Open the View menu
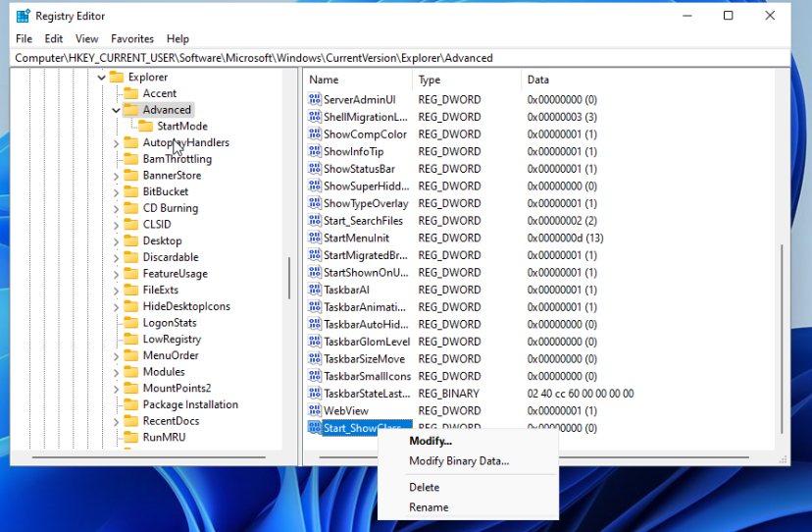Viewport: 812px width, 532px height. pyautogui.click(x=86, y=39)
